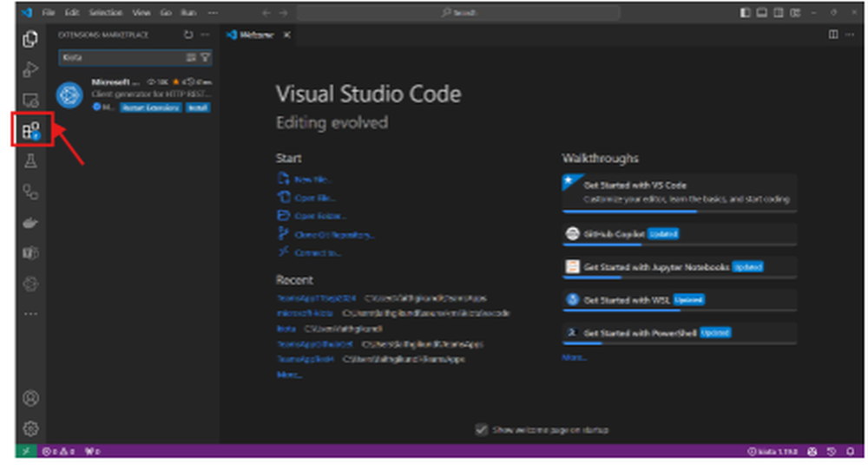This screenshot has height=470, width=868.
Task: Open the Go menu
Action: click(166, 13)
